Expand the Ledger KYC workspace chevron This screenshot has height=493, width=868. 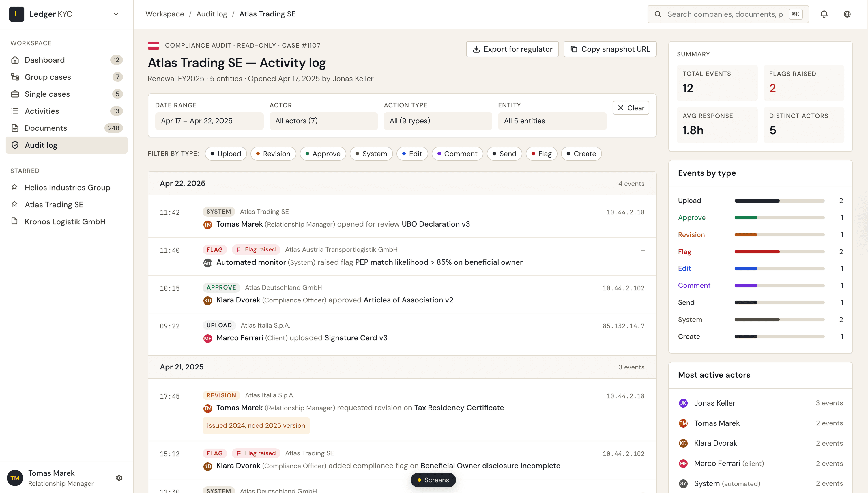point(116,14)
